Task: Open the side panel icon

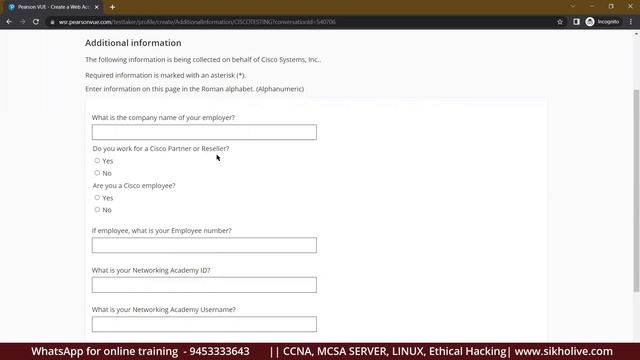Action: pyautogui.click(x=576, y=22)
